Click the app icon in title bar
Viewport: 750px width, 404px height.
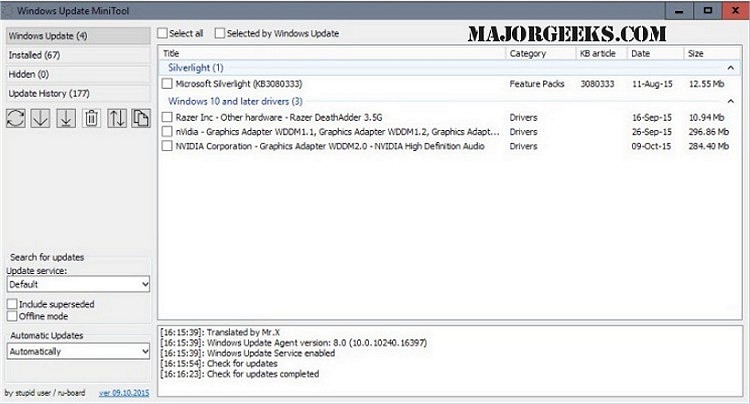[8, 11]
